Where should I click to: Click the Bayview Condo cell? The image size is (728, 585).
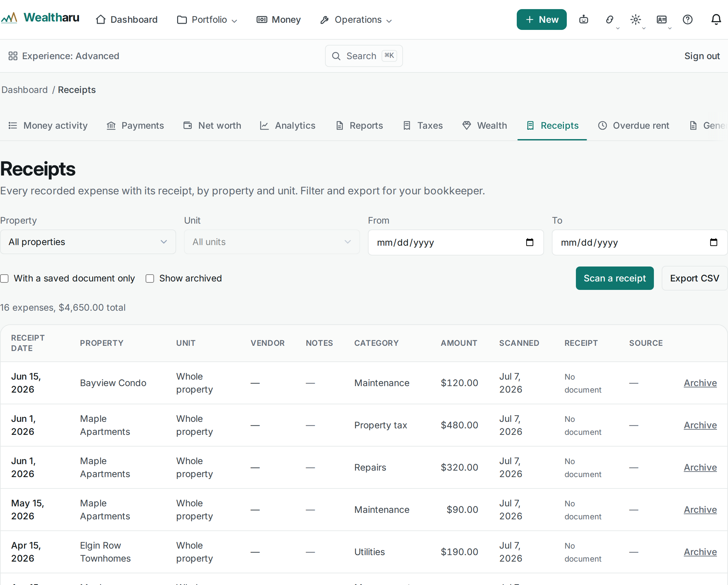pos(113,383)
